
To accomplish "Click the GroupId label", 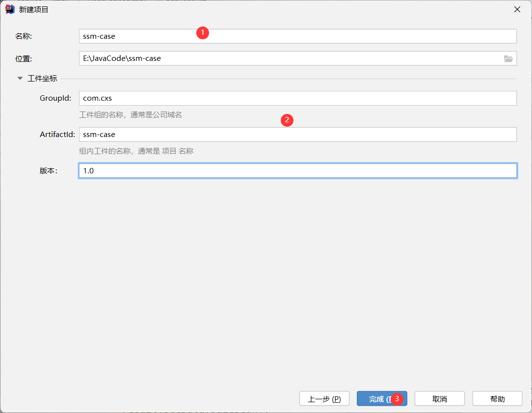I will (x=55, y=98).
